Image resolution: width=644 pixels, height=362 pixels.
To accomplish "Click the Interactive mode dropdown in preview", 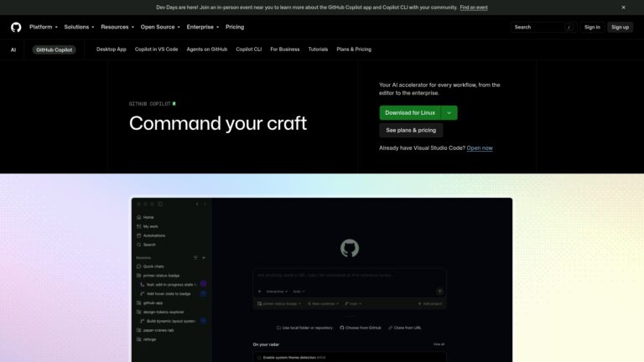I will click(x=277, y=292).
